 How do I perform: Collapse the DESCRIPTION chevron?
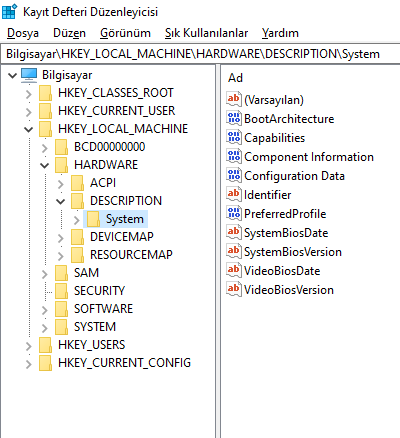click(x=61, y=201)
